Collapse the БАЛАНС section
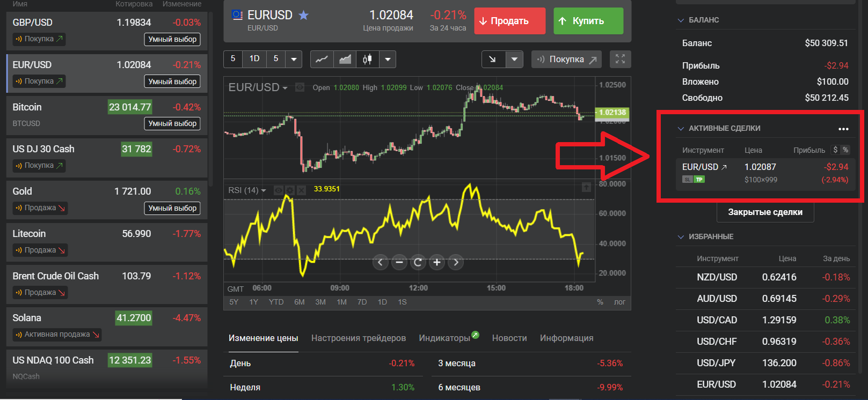Viewport: 868px width, 400px height. coord(681,20)
